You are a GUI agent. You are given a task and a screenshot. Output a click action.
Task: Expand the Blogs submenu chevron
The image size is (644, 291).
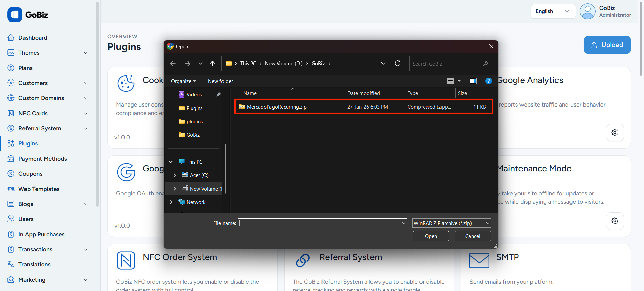coord(86,204)
